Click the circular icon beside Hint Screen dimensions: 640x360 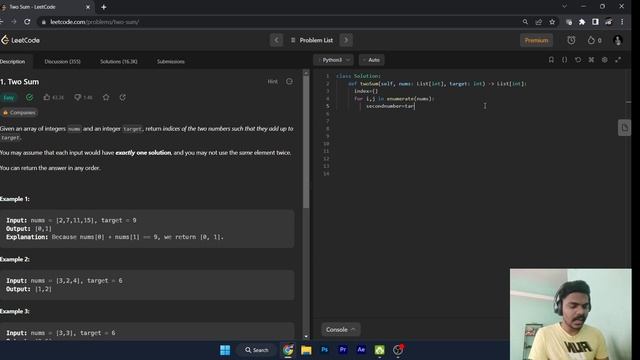(x=289, y=81)
